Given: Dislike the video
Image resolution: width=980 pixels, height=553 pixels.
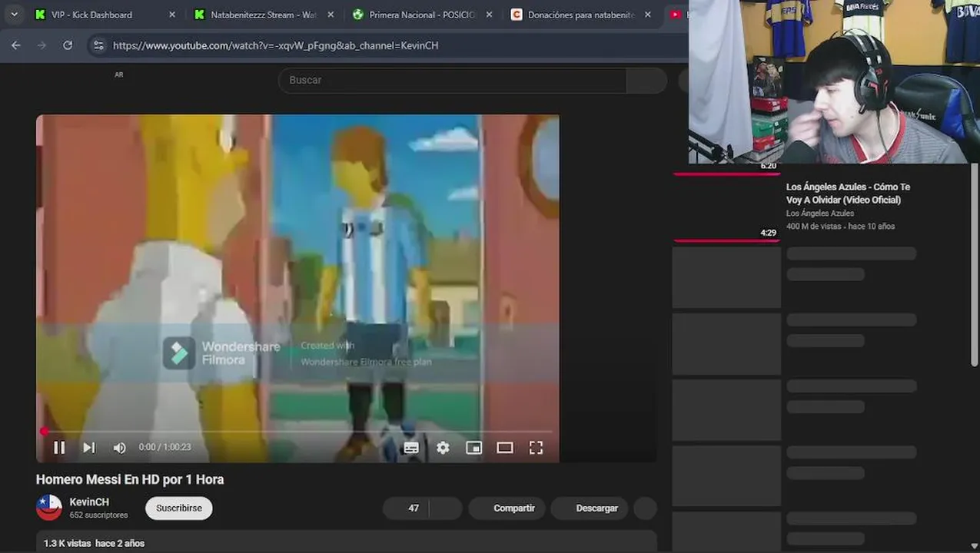Looking at the screenshot, I should [x=446, y=508].
